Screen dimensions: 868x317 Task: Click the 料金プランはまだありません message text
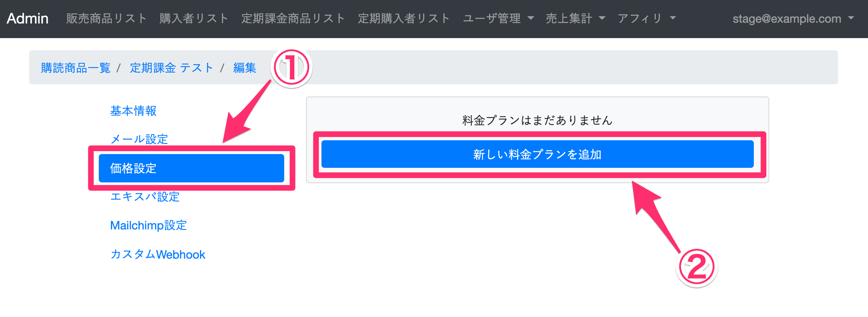coord(537,120)
